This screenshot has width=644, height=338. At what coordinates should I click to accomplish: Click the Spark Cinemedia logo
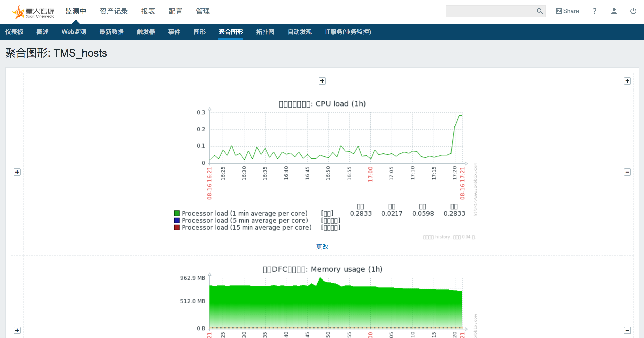coord(33,12)
